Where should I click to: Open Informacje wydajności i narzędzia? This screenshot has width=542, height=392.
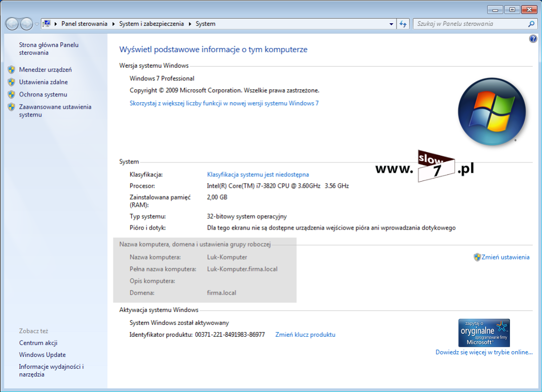click(x=52, y=370)
